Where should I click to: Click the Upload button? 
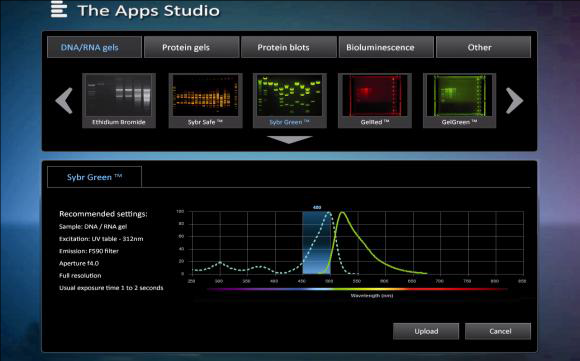(426, 331)
